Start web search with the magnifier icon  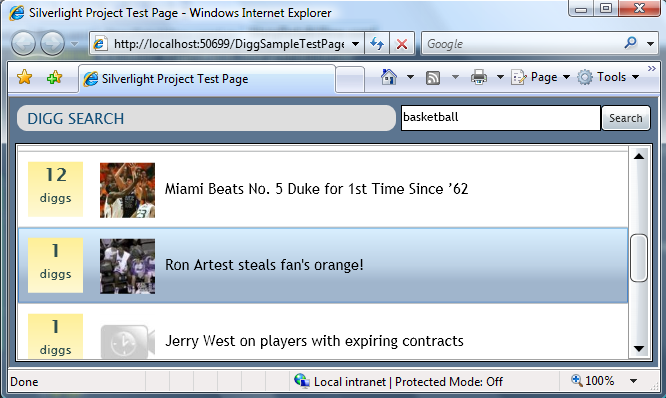tap(631, 43)
